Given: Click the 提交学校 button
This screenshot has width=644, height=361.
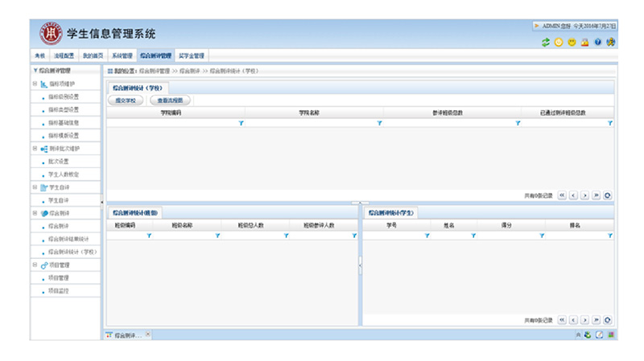Looking at the screenshot, I should 126,101.
